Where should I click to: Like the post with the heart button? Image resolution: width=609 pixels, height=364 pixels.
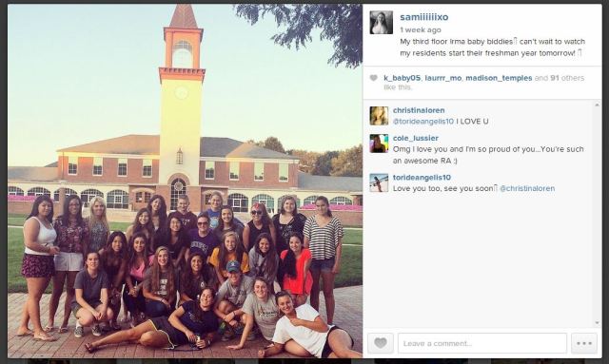381,343
